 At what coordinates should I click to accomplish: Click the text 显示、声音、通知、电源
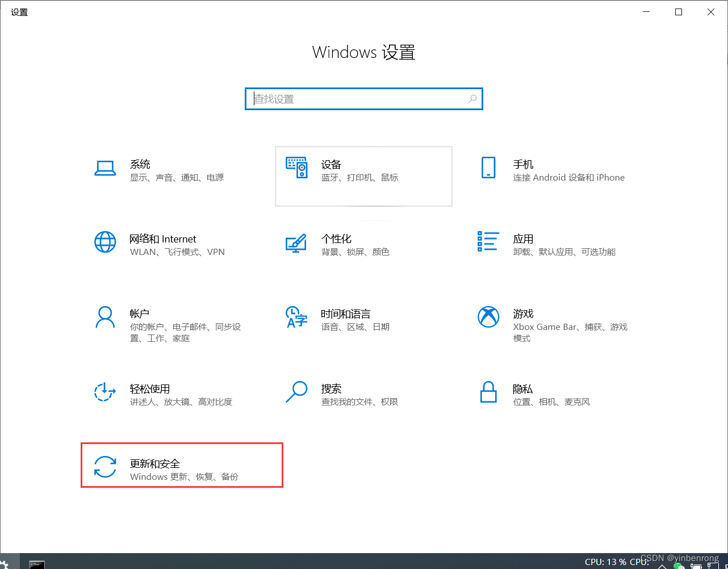click(x=177, y=178)
